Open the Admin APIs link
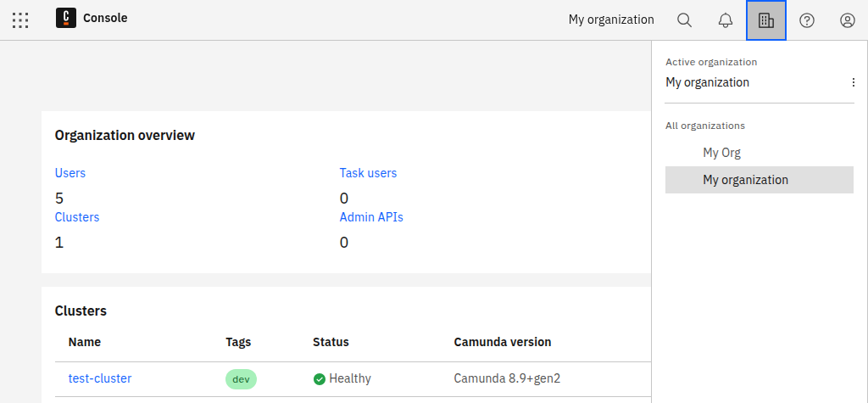Image resolution: width=868 pixels, height=403 pixels. point(371,217)
